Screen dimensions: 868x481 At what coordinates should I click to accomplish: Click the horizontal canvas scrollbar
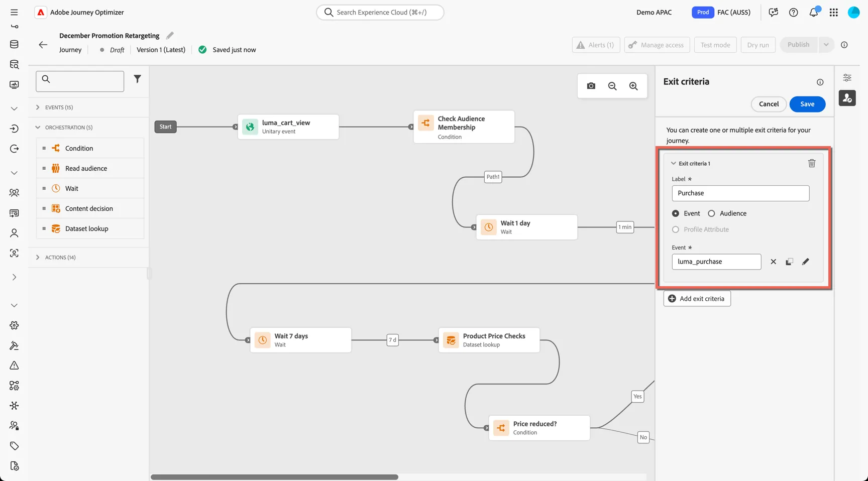coord(274,477)
